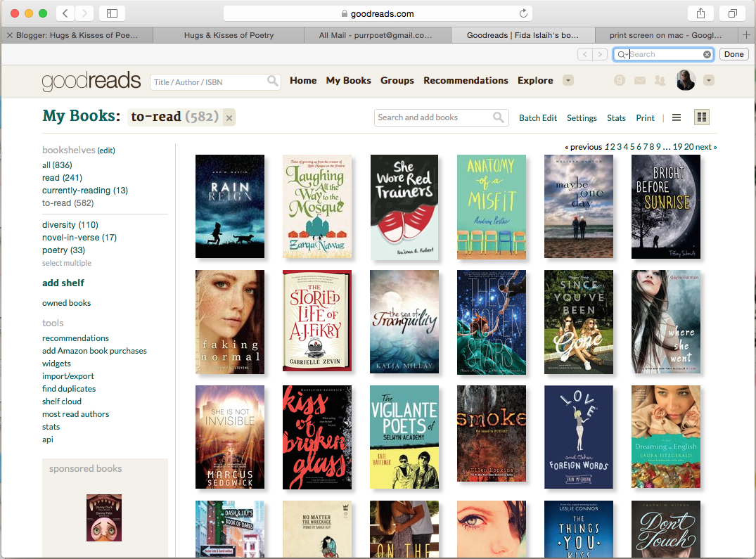
Task: Click the next » pagination link
Action: pos(706,147)
